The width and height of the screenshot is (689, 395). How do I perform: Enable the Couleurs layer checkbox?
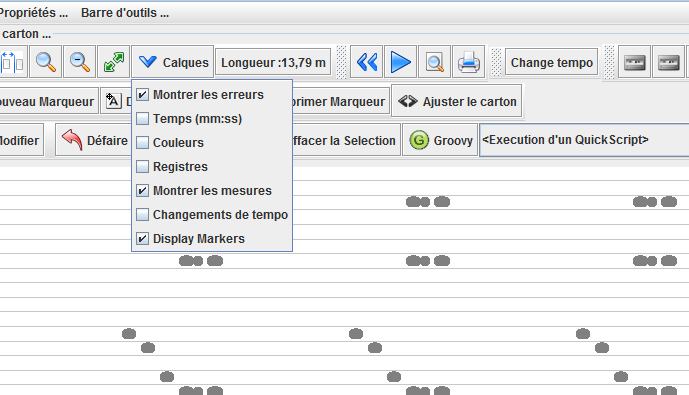[142, 142]
